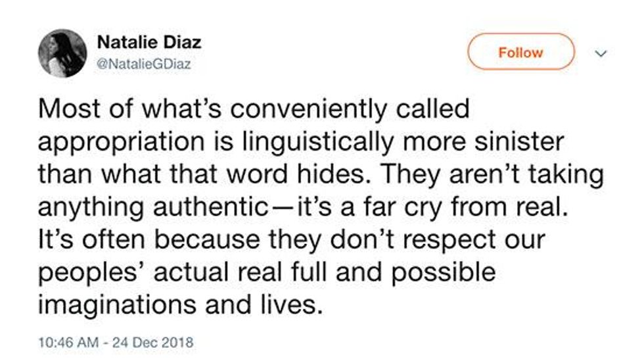This screenshot has height=361, width=644.
Task: Open the 10:46 AM time in the timestamp
Action: click(66, 343)
